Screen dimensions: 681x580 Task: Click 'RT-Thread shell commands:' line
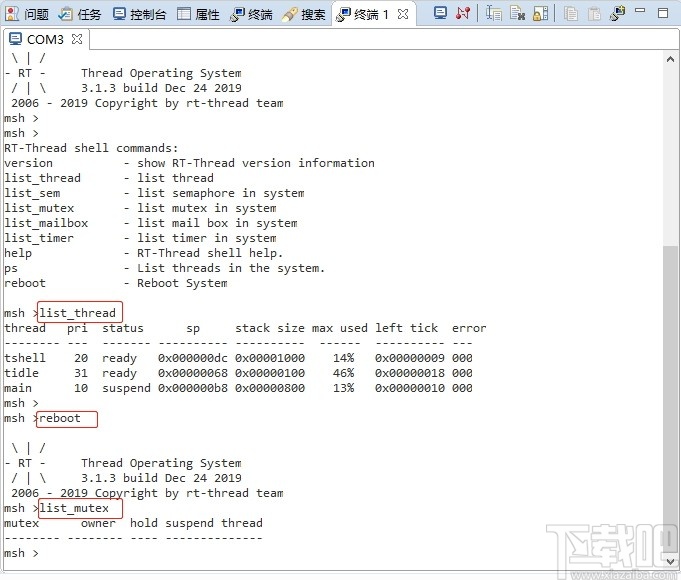pyautogui.click(x=91, y=148)
